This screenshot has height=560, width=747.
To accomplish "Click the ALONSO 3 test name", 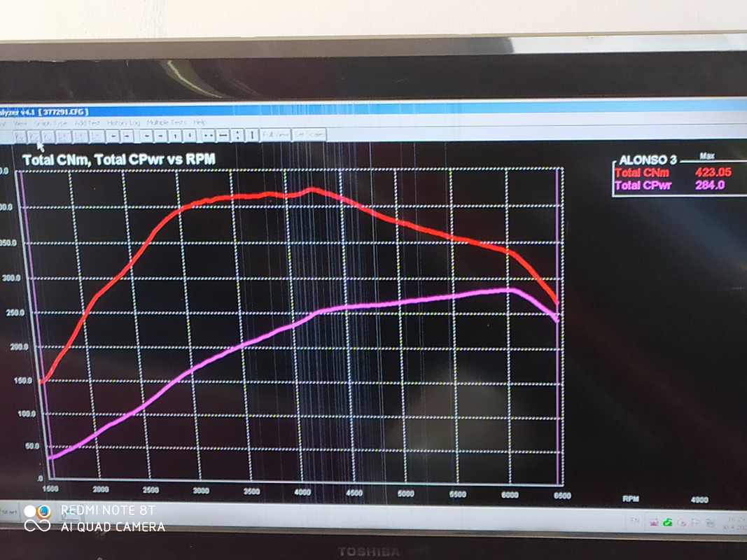I will (648, 160).
